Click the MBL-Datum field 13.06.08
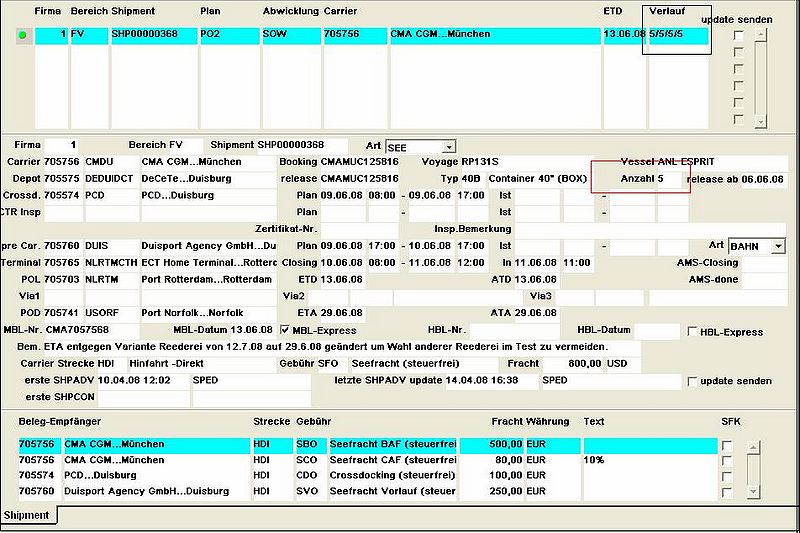The image size is (800, 533). coord(252,329)
